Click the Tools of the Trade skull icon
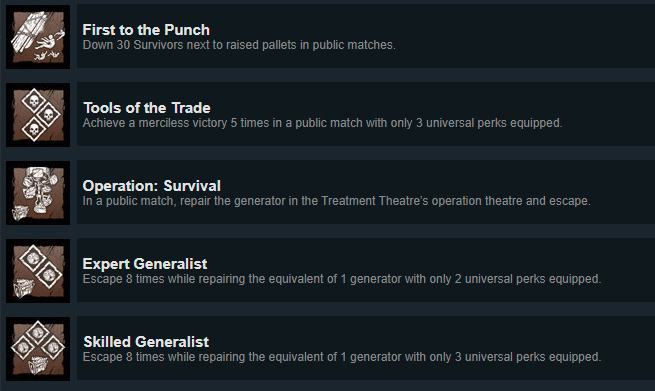Viewport: 655px width, 391px height. point(38,115)
